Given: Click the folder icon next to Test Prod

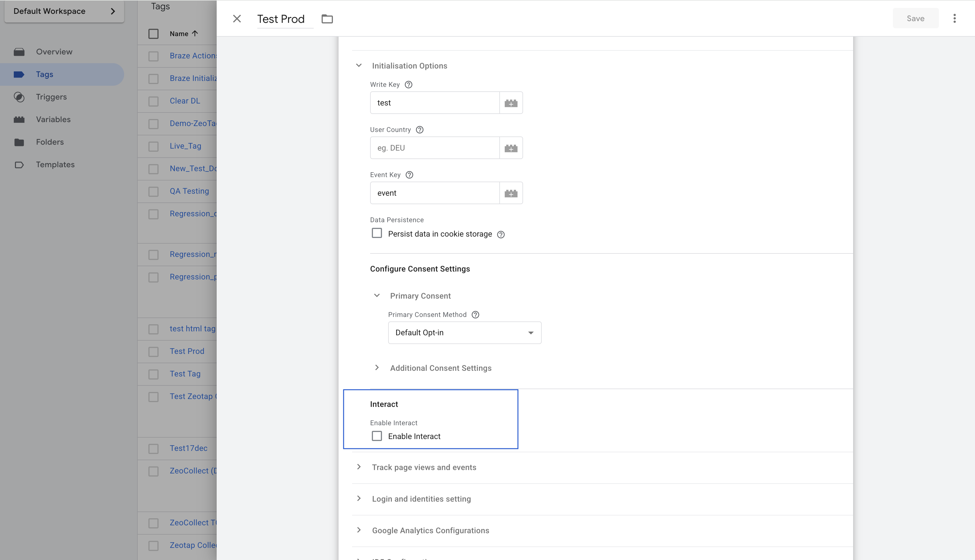Looking at the screenshot, I should pos(328,18).
